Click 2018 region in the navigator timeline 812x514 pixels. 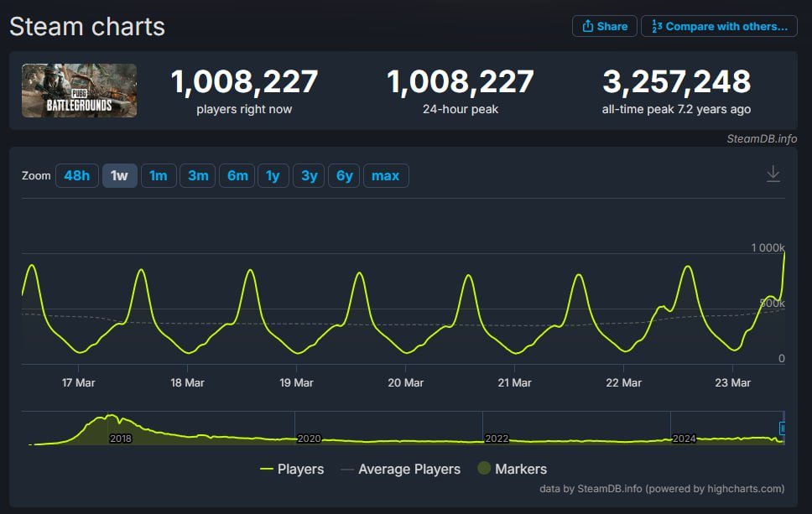click(x=121, y=439)
